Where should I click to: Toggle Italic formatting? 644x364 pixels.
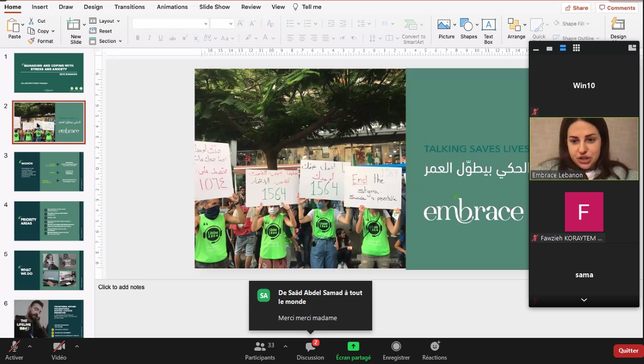point(149,38)
